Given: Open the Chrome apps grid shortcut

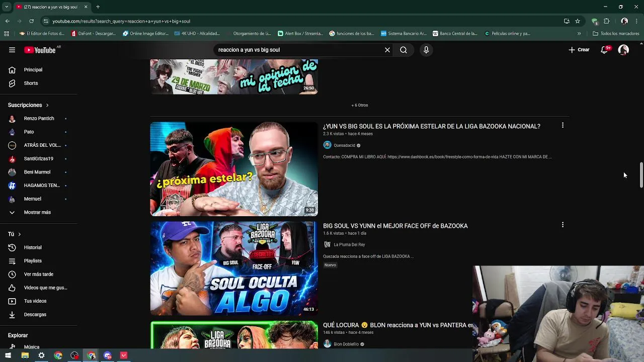Looking at the screenshot, I should pos(7,34).
